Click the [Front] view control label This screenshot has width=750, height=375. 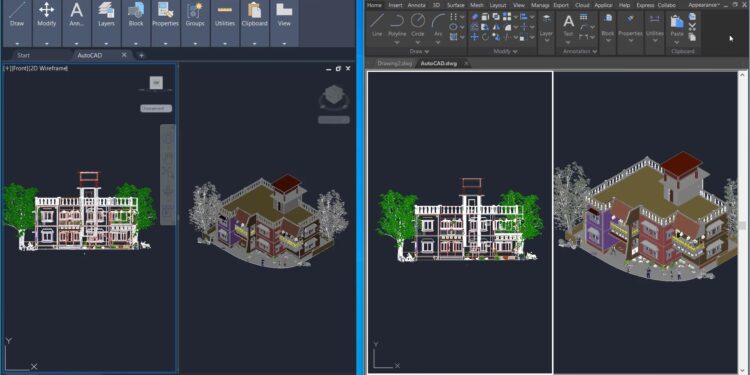20,68
